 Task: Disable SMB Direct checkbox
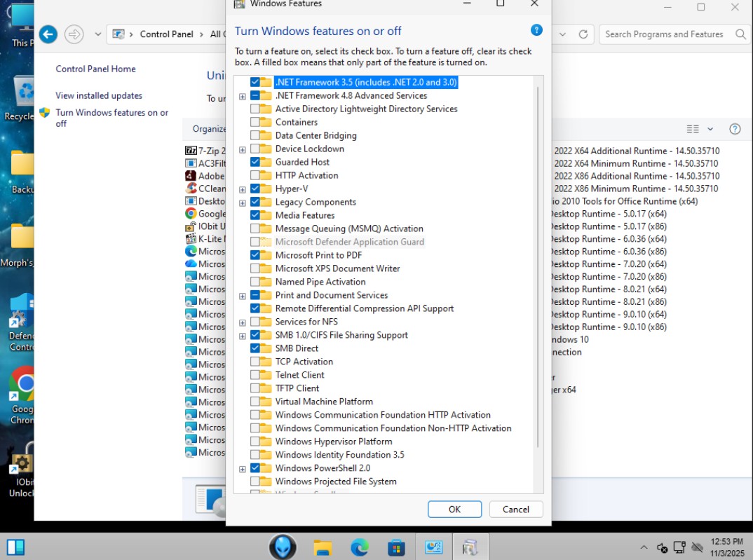(x=255, y=348)
